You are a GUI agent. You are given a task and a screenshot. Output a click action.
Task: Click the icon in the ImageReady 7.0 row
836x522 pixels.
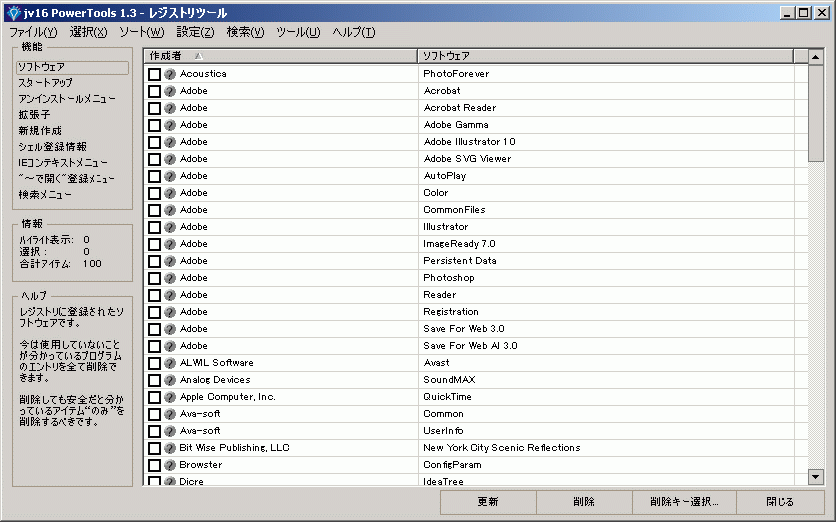click(x=170, y=244)
